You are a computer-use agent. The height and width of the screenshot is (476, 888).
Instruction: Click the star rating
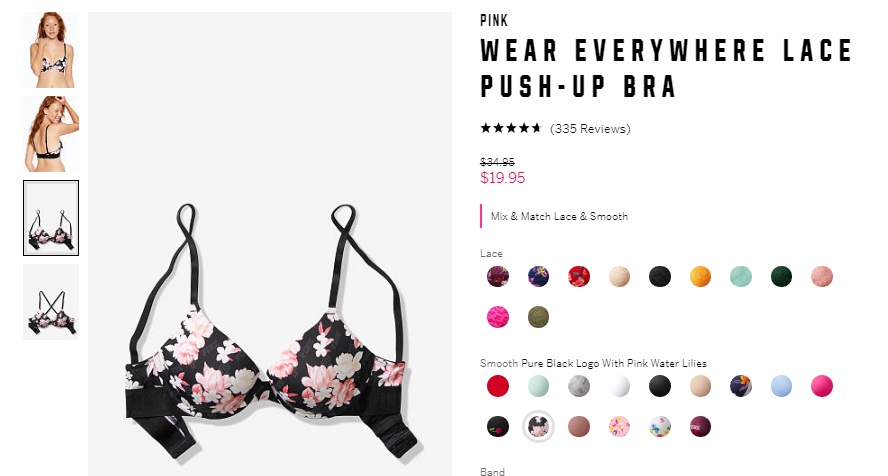click(511, 128)
